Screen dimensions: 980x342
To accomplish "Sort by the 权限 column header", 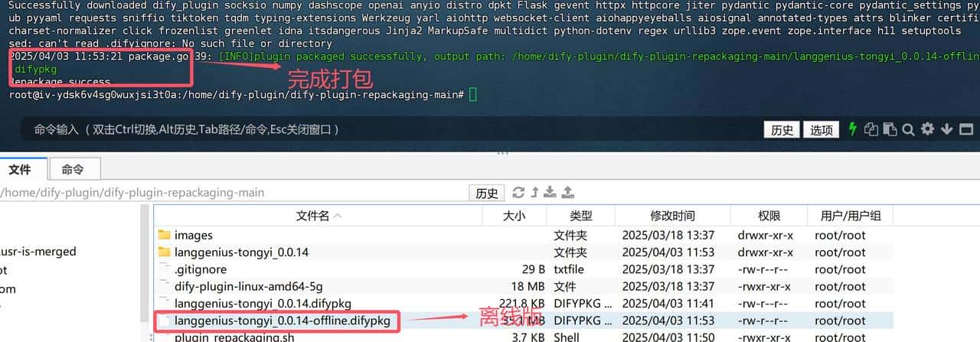I will coord(769,216).
